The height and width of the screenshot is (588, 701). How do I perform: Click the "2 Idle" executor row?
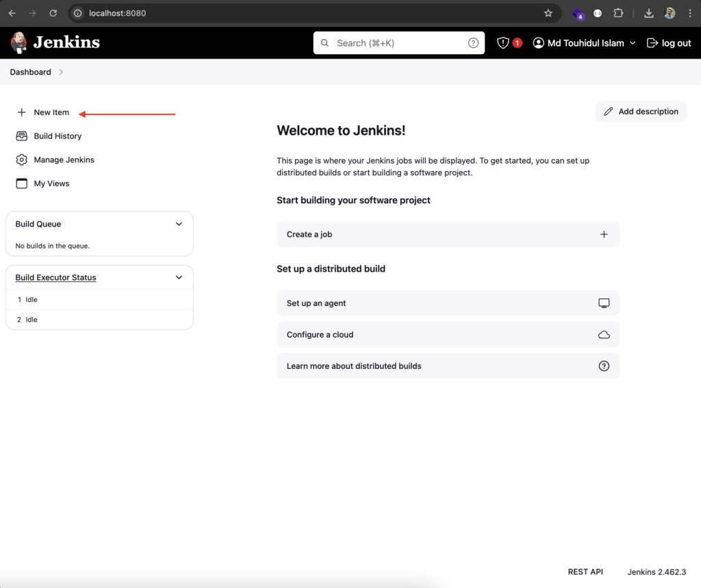click(99, 320)
